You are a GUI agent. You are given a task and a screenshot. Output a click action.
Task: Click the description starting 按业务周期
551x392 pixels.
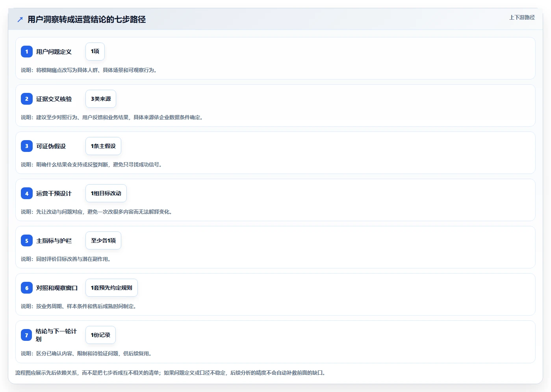79,306
